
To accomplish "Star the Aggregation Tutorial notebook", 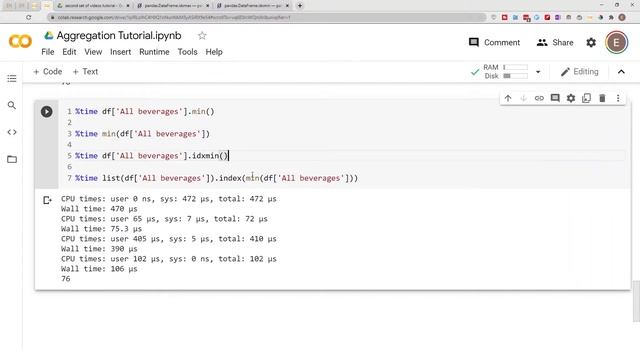I will [202, 36].
